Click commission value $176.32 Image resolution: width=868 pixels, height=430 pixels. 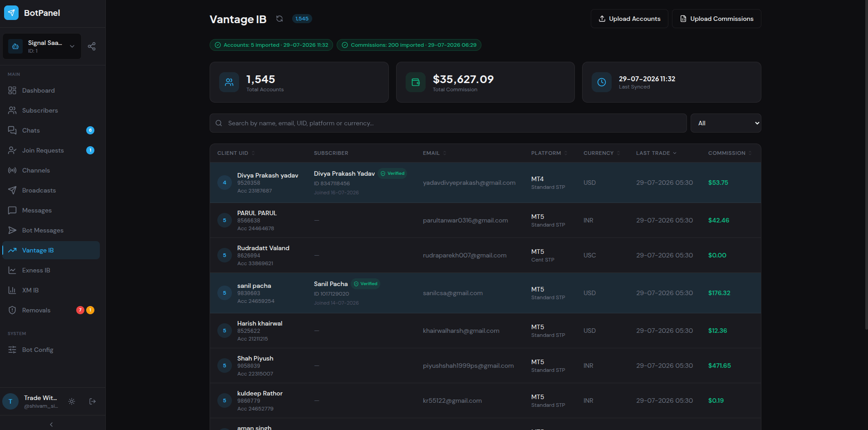[719, 293]
